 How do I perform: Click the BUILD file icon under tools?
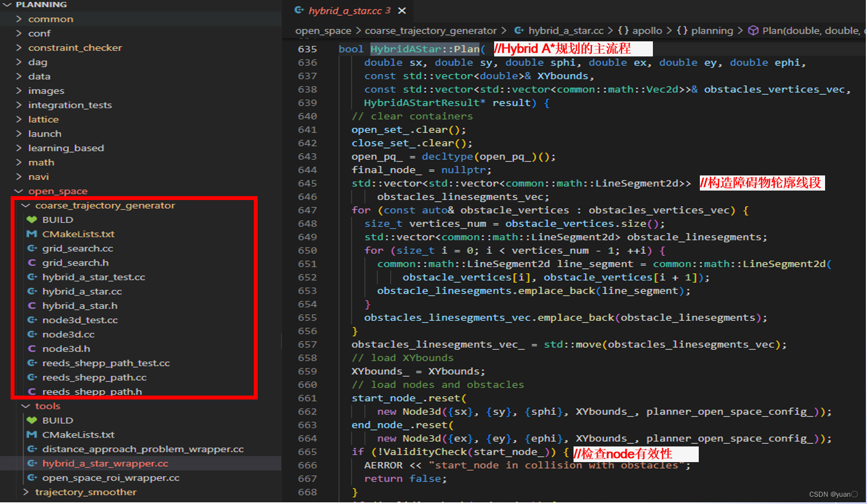click(32, 420)
